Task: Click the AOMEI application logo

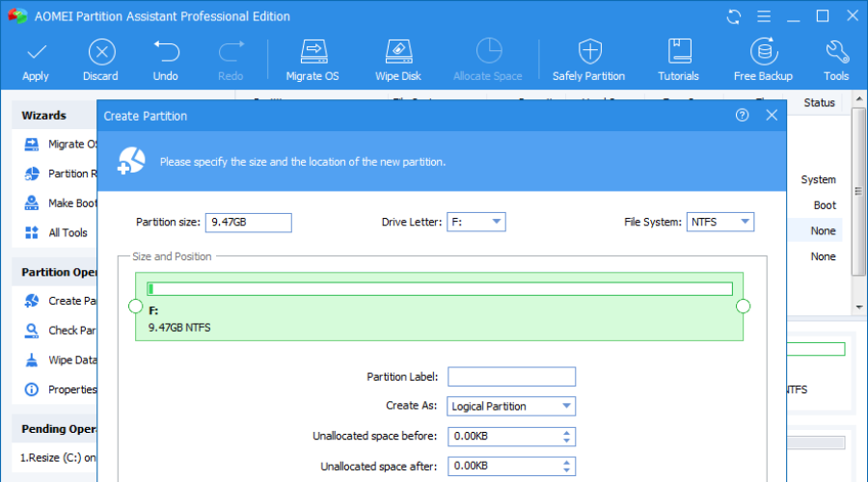Action: [x=17, y=16]
